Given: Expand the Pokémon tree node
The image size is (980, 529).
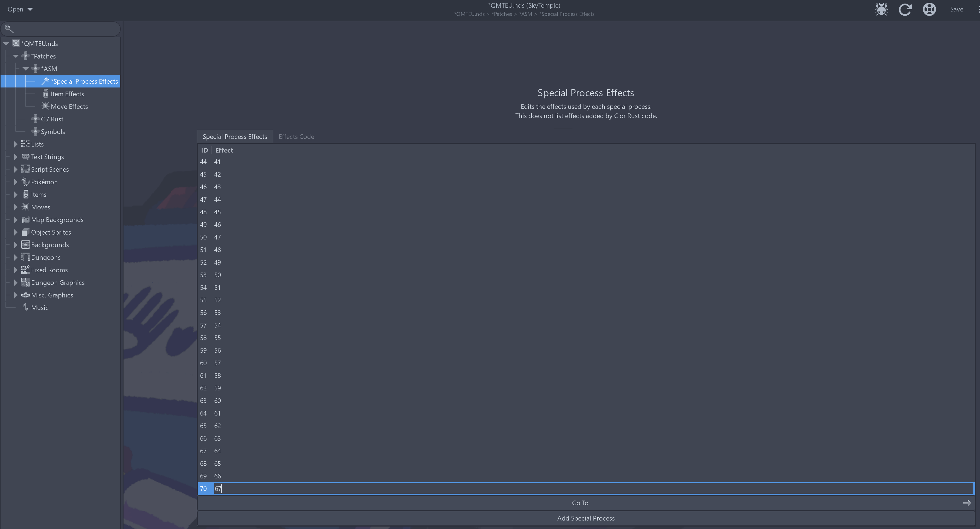Looking at the screenshot, I should tap(16, 182).
